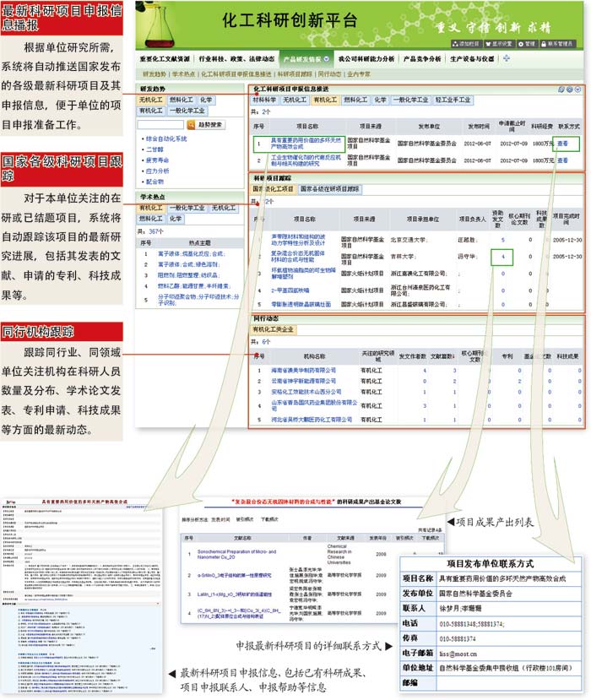Open paper Sonochemical Preparation of Micro- and Nanometer
Viewport: 591px width, 700px height.
[x=236, y=555]
